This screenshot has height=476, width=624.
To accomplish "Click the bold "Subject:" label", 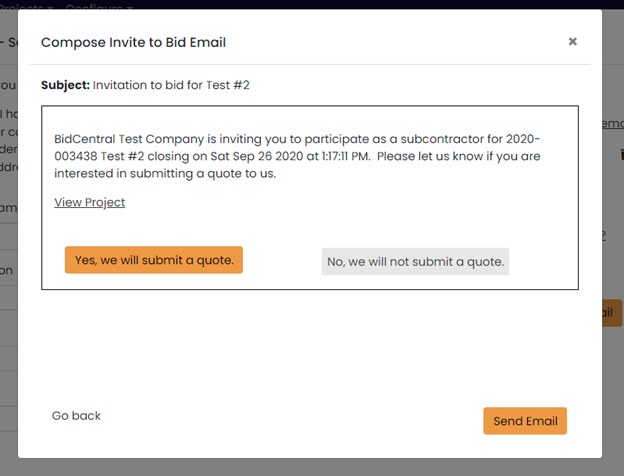I will point(65,85).
